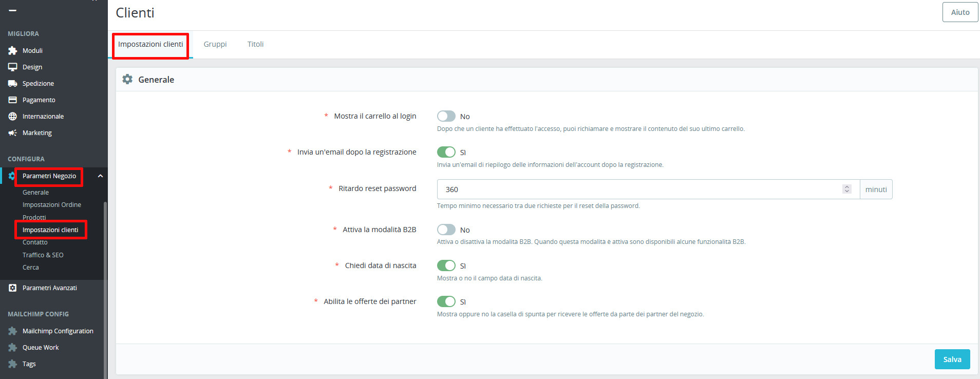Click the Marketing megaphone icon
980x379 pixels.
tap(13, 133)
